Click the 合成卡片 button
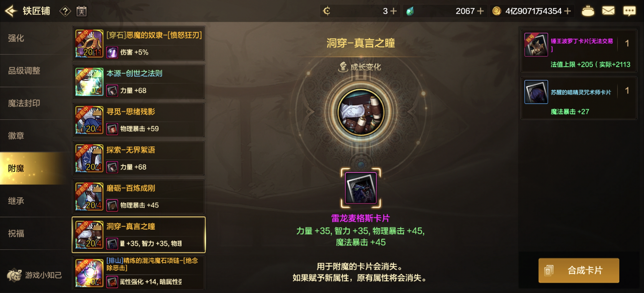The height and width of the screenshot is (293, 644). tap(579, 270)
